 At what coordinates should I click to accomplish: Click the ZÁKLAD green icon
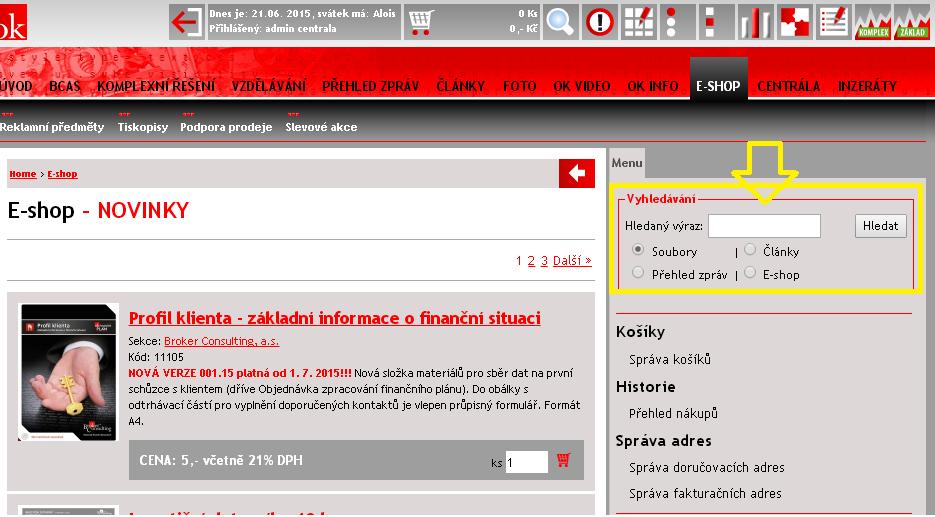pyautogui.click(x=912, y=22)
